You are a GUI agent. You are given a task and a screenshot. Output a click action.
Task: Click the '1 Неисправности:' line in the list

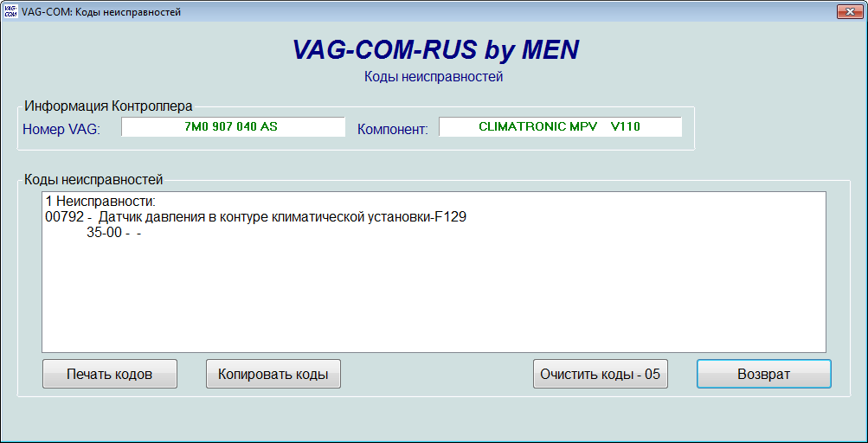point(99,202)
